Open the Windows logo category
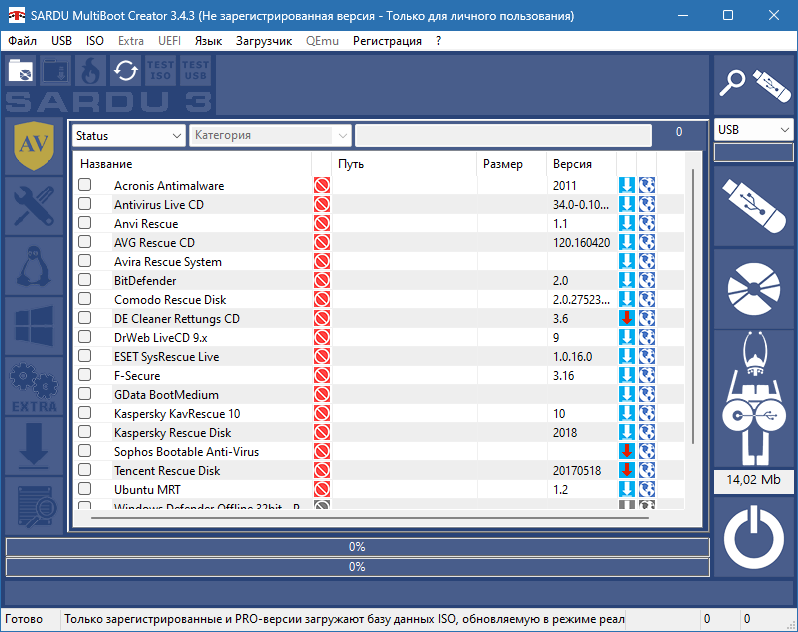 click(34, 326)
